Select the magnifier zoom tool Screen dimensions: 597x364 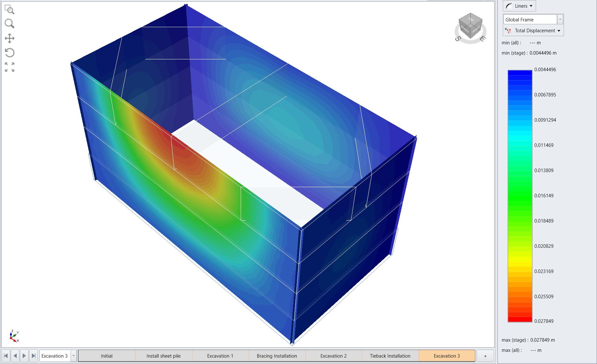[10, 24]
